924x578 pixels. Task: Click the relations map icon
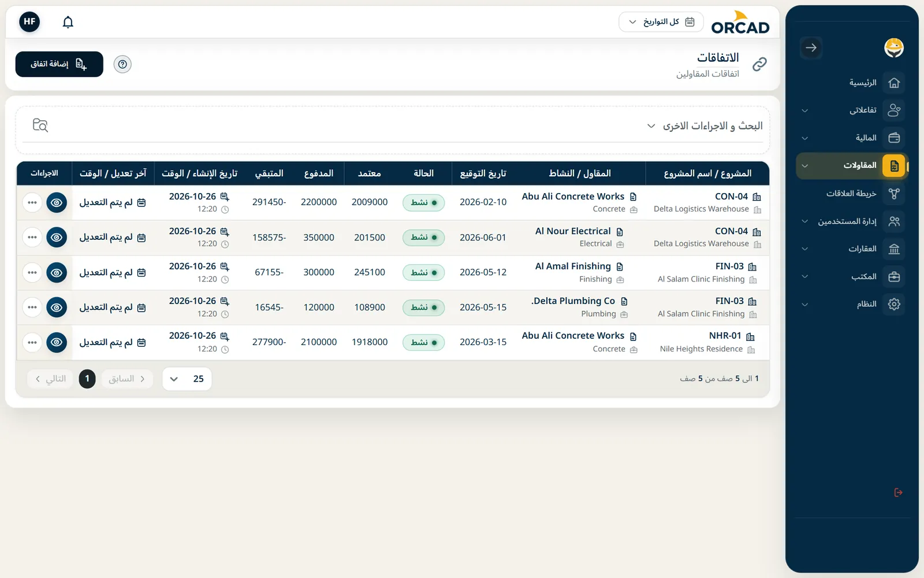tap(894, 194)
